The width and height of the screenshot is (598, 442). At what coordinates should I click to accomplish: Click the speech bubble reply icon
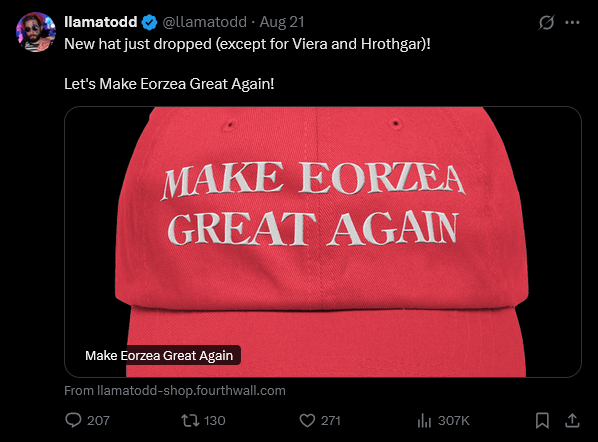[x=73, y=420]
